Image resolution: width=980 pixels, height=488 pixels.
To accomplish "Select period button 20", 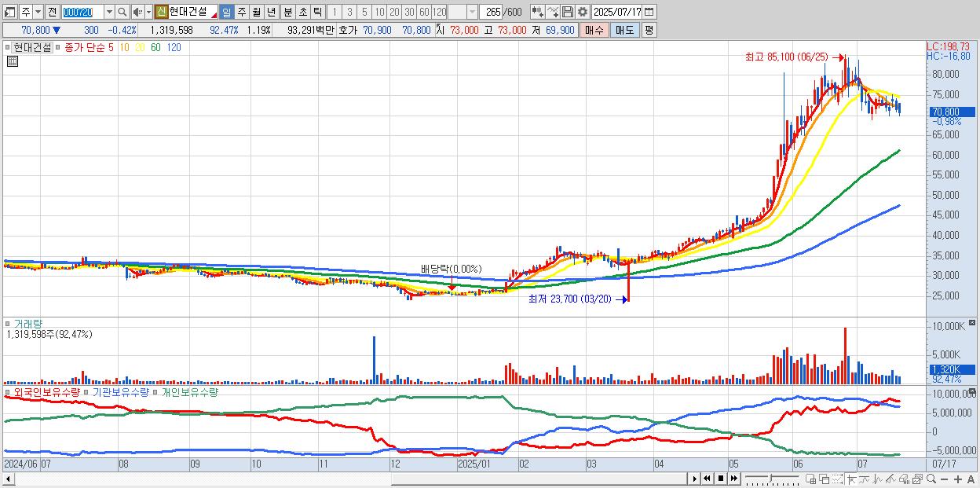I will click(x=394, y=12).
